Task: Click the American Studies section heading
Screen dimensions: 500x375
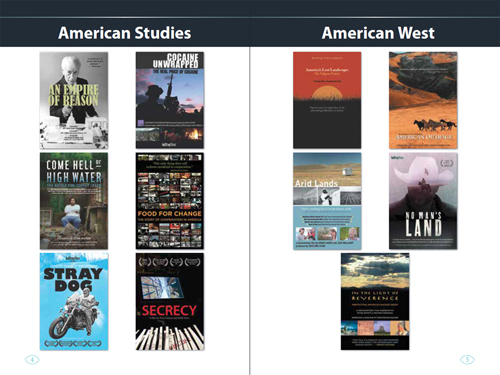Action: tap(125, 33)
